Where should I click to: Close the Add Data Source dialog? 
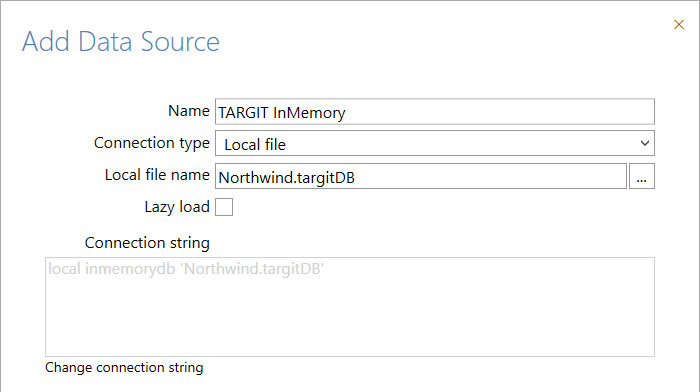[679, 25]
